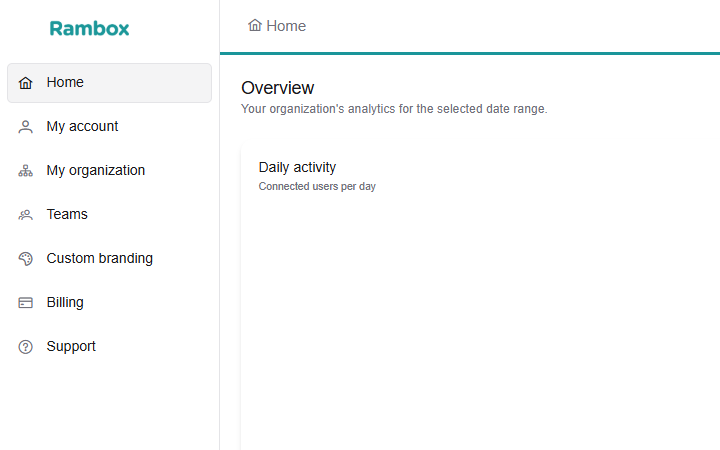720x450 pixels.
Task: Click the Daily activity card title
Action: click(297, 168)
